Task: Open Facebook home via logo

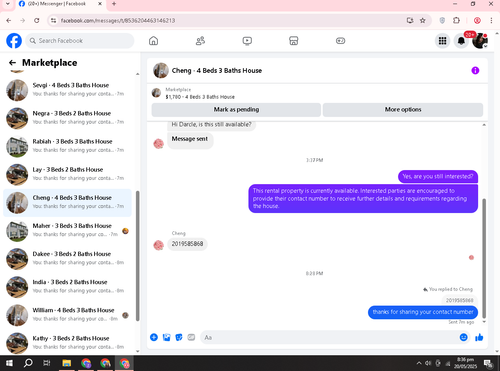Action: click(x=14, y=41)
